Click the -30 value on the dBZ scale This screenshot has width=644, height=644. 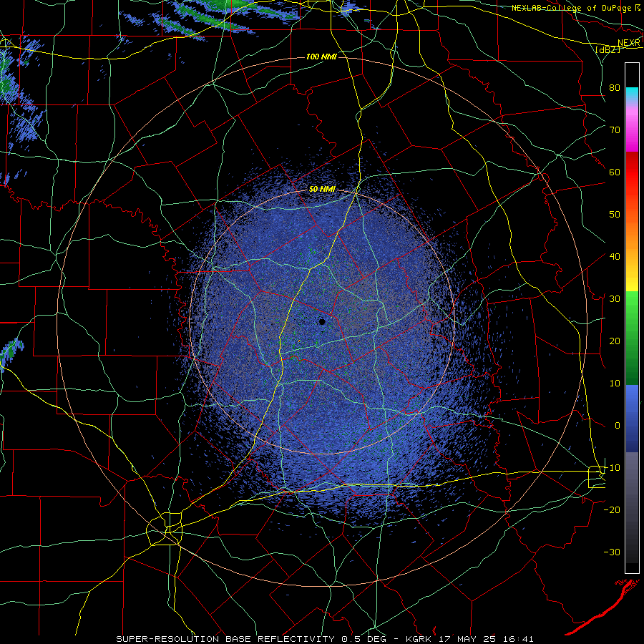coord(612,552)
